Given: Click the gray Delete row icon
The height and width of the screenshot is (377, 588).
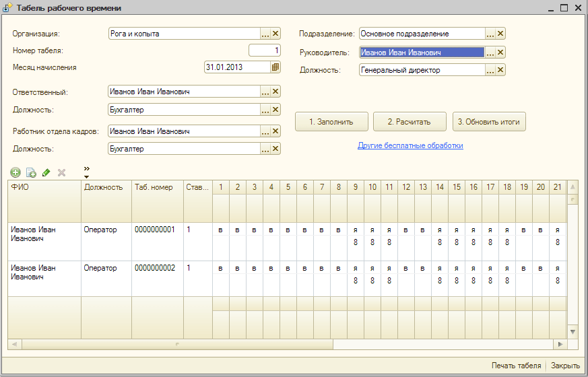Looking at the screenshot, I should [62, 173].
